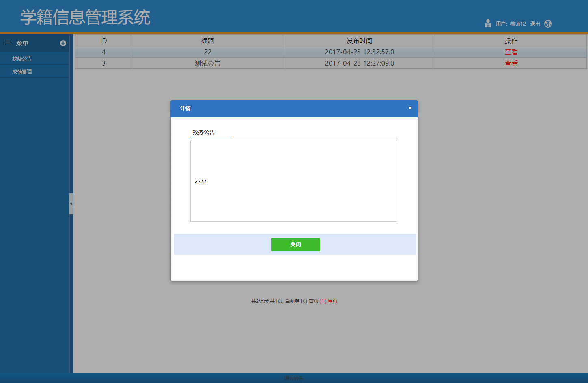Click 查看 for announcement ID 4
The height and width of the screenshot is (383, 588).
click(x=510, y=52)
